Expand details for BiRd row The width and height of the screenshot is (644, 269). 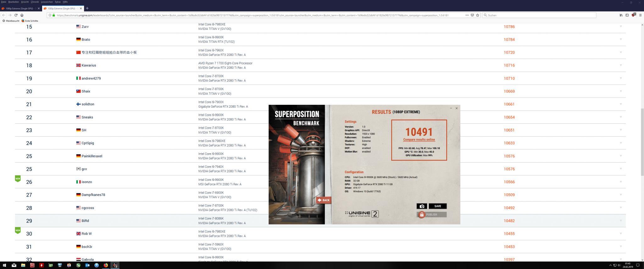click(x=621, y=221)
